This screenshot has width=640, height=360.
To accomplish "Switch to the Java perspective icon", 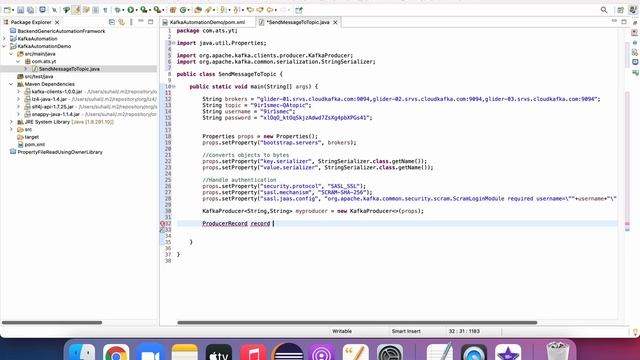I will coord(633,10).
